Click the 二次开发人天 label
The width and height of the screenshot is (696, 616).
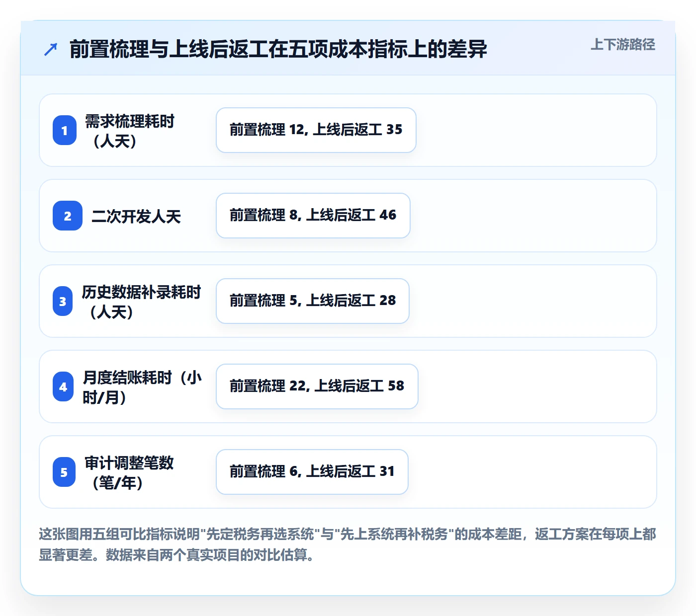click(136, 216)
